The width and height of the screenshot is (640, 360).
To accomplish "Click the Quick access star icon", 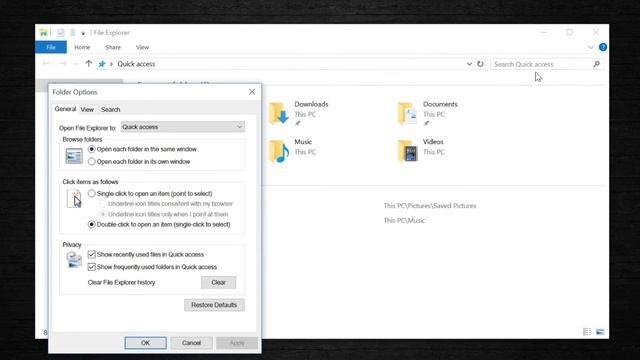I will [102, 64].
